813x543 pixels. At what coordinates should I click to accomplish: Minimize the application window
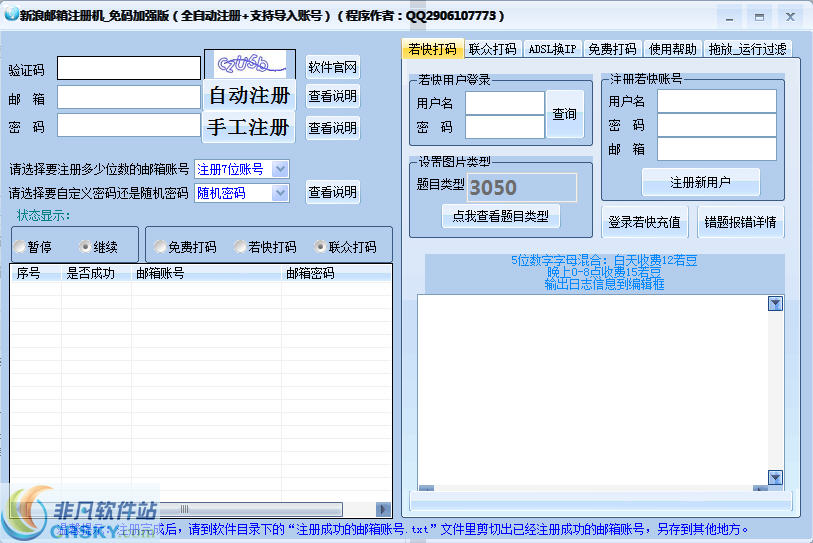[x=730, y=18]
